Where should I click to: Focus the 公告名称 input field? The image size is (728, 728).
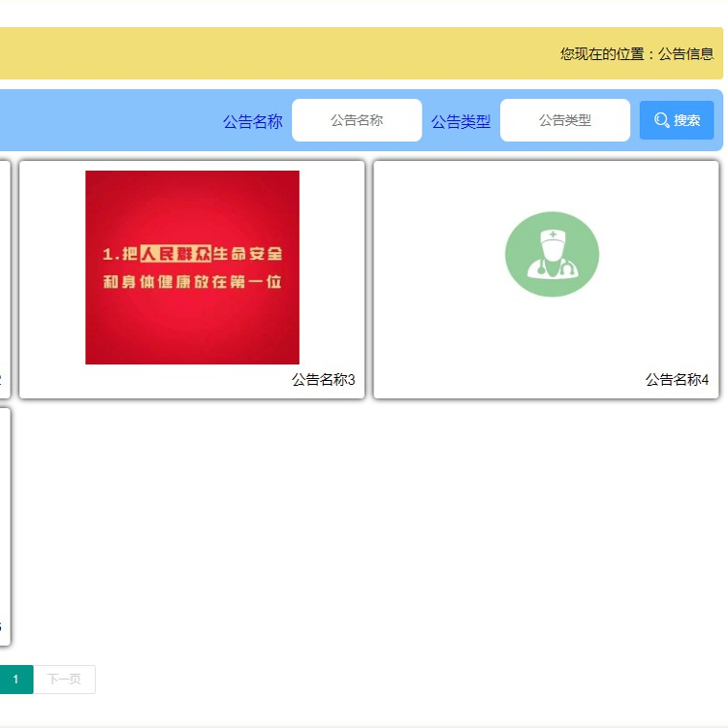357,120
